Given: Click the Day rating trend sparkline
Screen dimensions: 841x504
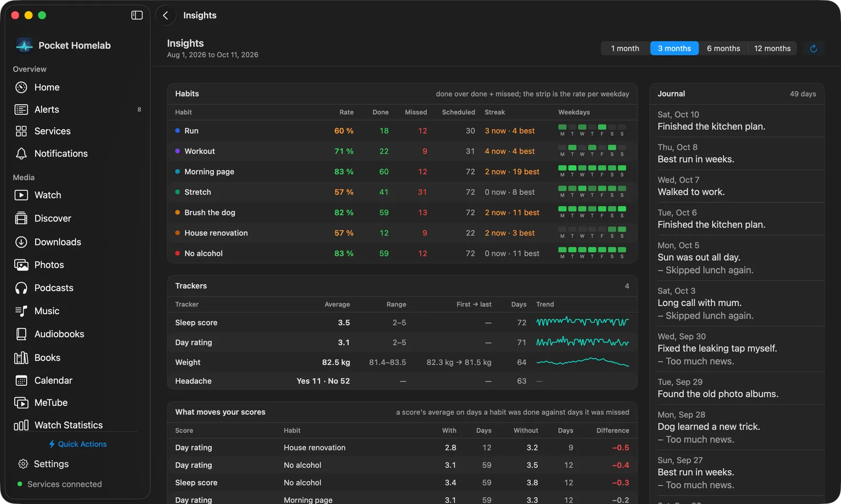Looking at the screenshot, I should point(582,342).
